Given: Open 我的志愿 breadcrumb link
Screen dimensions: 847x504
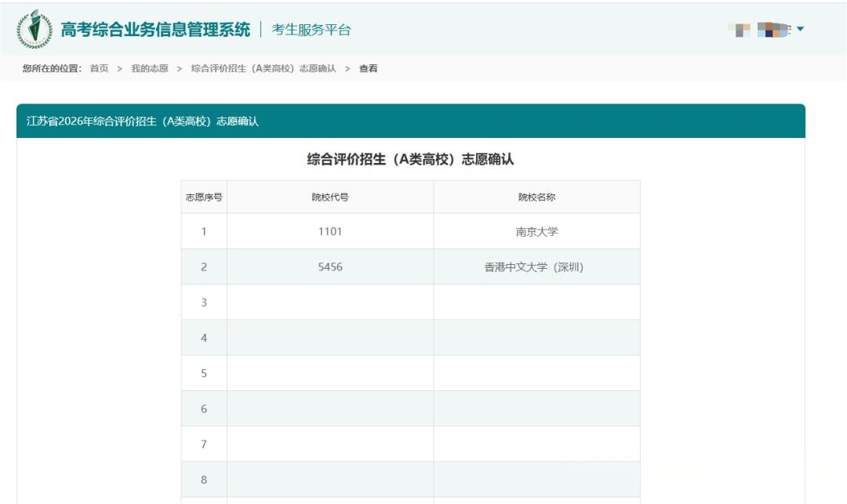Looking at the screenshot, I should [x=150, y=68].
